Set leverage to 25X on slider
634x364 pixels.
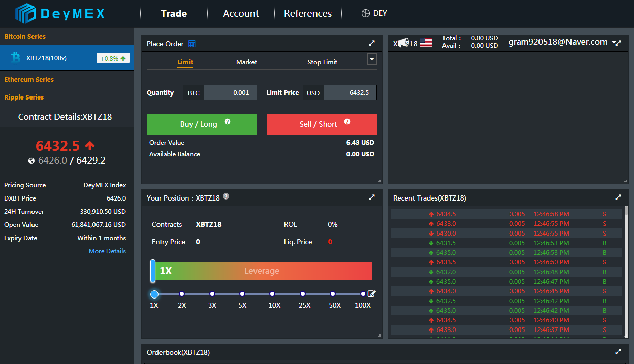click(x=303, y=294)
